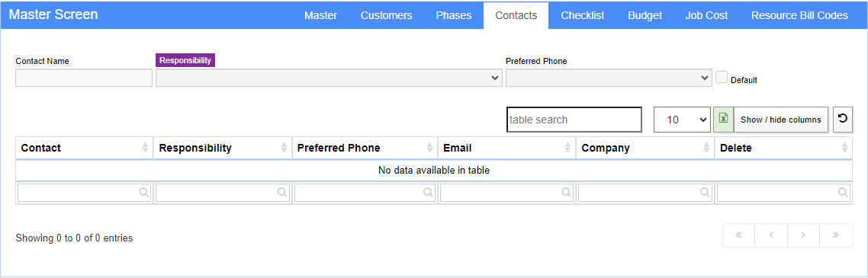Click the reset table refresh icon
The width and height of the screenshot is (868, 278).
click(842, 120)
